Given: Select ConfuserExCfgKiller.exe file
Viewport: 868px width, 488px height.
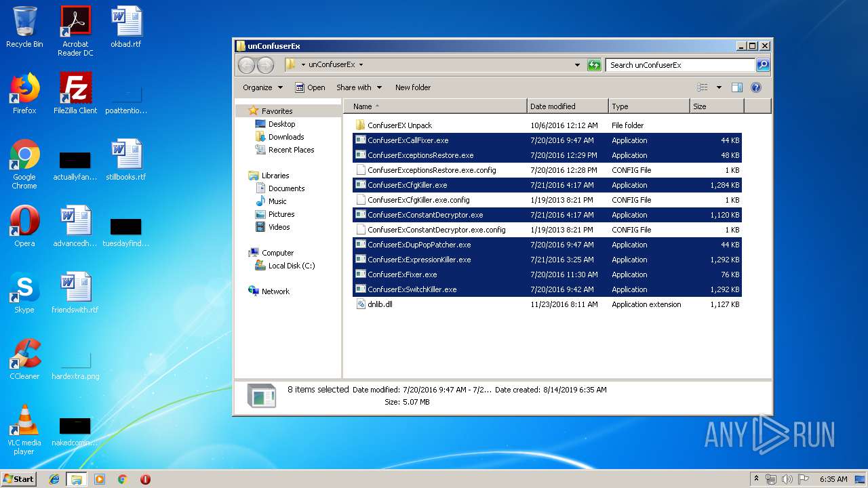Looking at the screenshot, I should coord(547,185).
